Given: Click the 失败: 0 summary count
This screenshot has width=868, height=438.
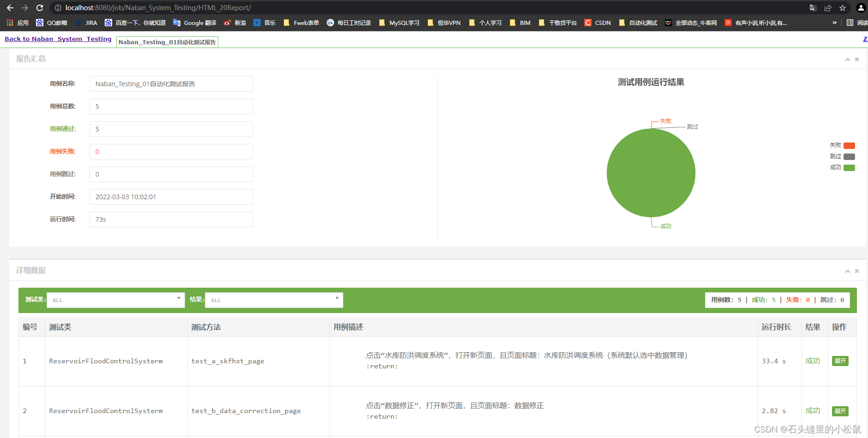Looking at the screenshot, I should click(x=798, y=300).
